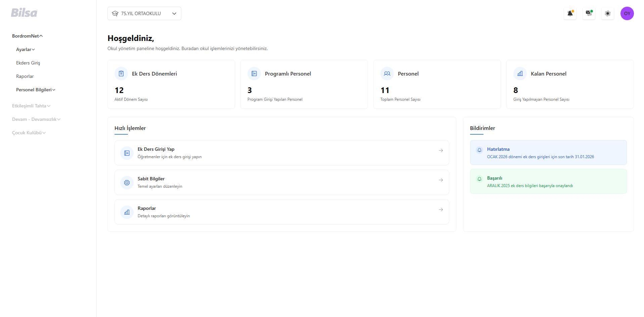
Task: Collapse the BordromNet sidebar section
Action: [28, 36]
